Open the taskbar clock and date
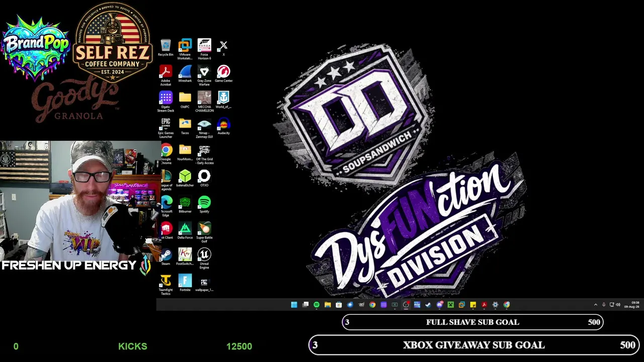 [x=632, y=305]
